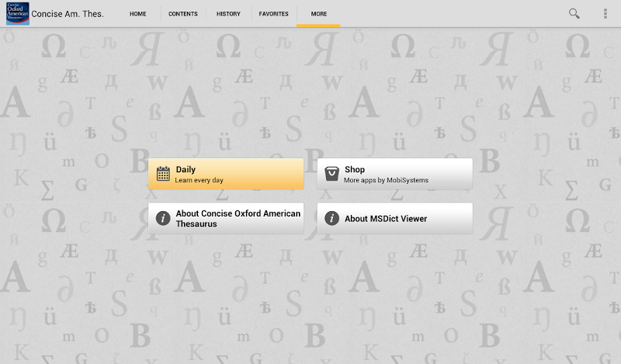Open search with the magnifying glass icon
The width and height of the screenshot is (621, 364).
(574, 13)
